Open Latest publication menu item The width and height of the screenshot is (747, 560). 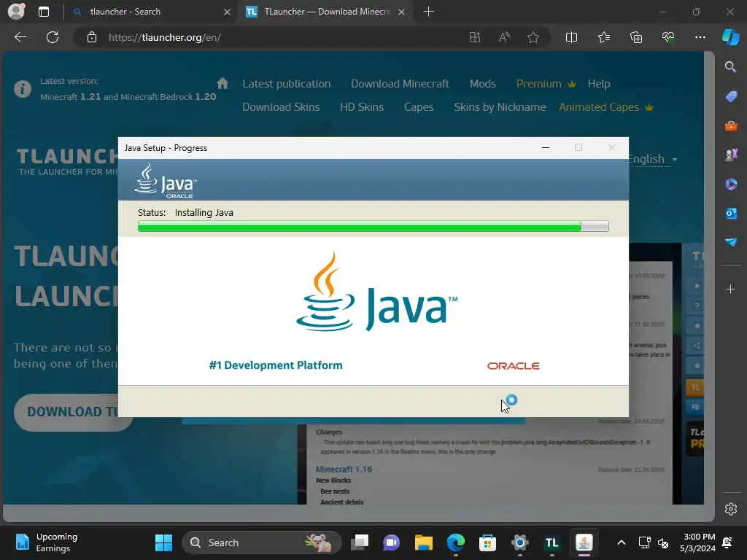click(286, 84)
